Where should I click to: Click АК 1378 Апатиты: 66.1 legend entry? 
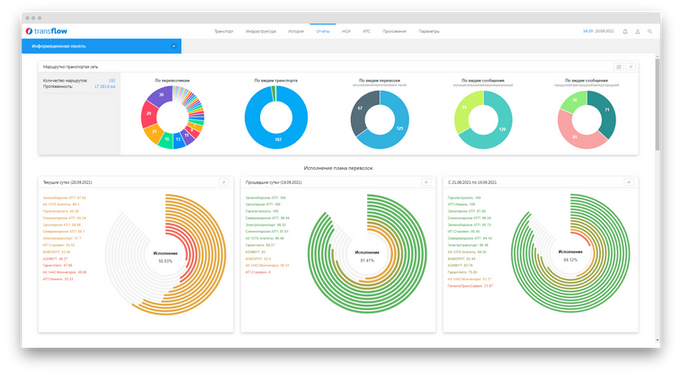coord(61,205)
